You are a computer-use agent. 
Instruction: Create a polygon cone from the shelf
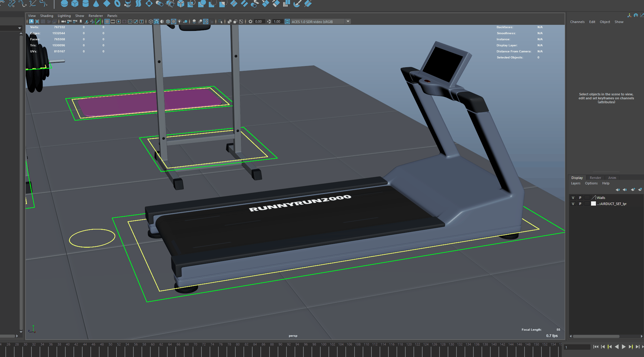[96, 4]
